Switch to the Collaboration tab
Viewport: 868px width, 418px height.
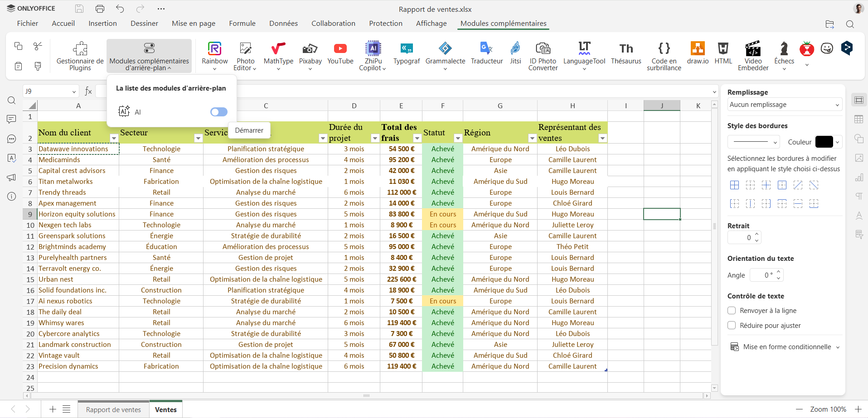click(x=333, y=24)
